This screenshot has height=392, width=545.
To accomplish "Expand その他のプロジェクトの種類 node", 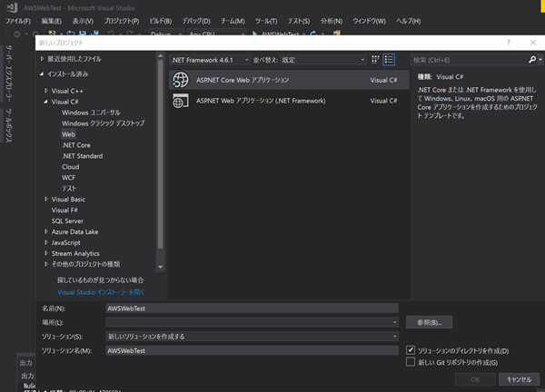I will pyautogui.click(x=46, y=264).
